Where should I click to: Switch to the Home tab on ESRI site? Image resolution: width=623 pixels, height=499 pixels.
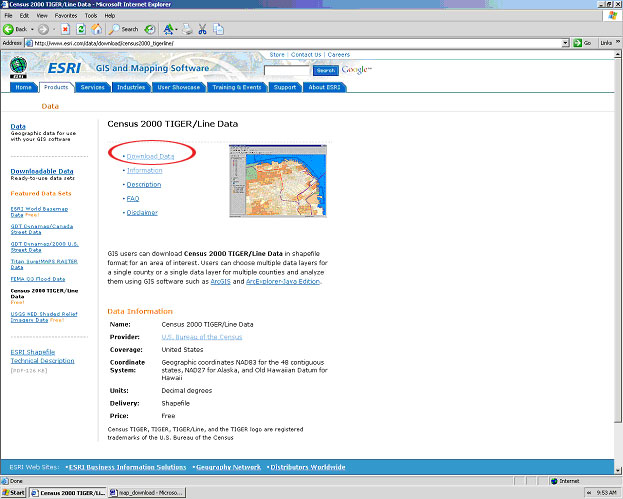pyautogui.click(x=23, y=87)
